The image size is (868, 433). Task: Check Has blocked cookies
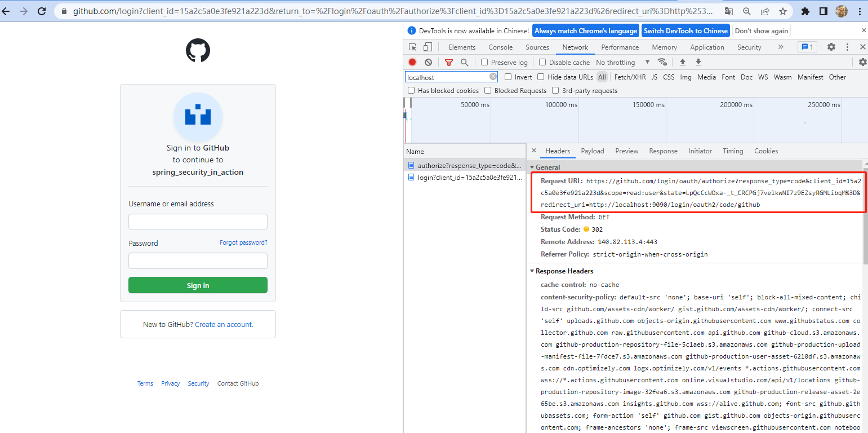411,90
